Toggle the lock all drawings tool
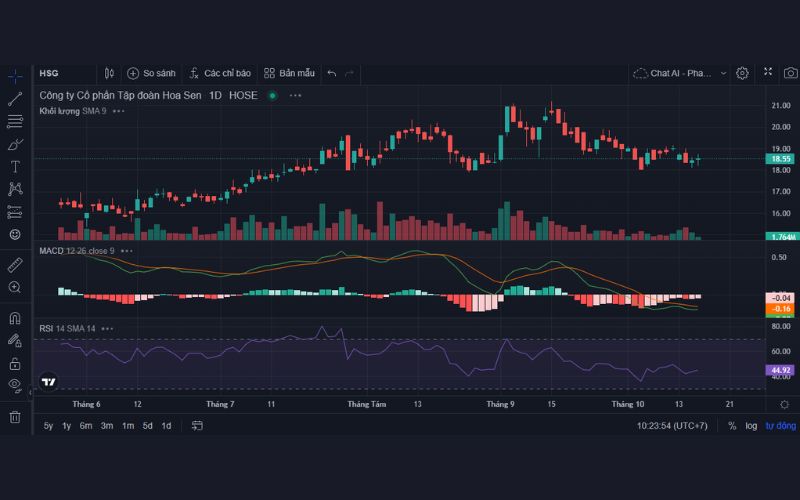The height and width of the screenshot is (500, 800). click(15, 363)
